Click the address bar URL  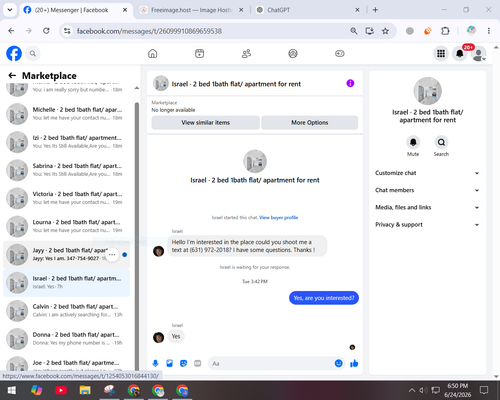point(149,31)
